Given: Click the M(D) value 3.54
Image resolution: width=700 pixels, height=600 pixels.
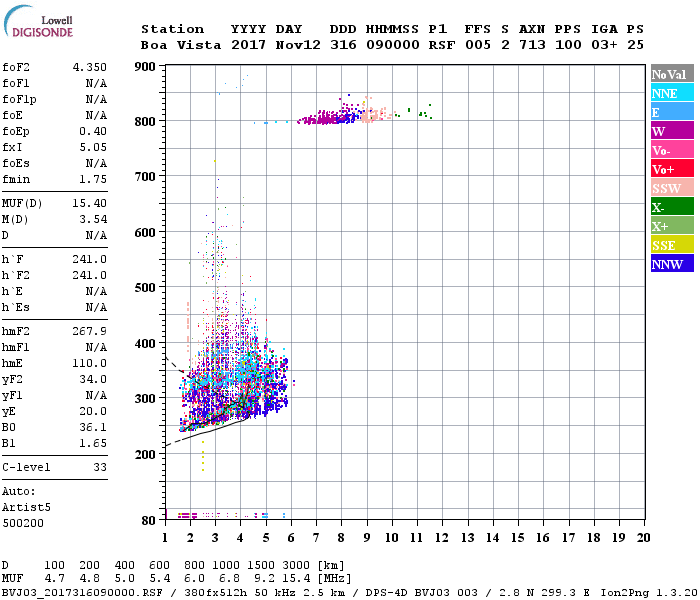Looking at the screenshot, I should (93, 219).
